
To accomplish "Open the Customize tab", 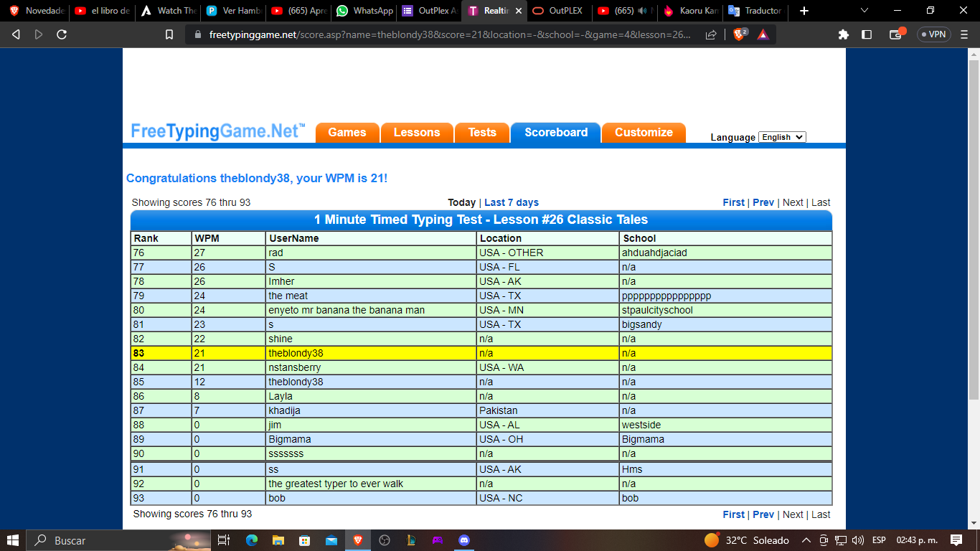I will pos(644,133).
